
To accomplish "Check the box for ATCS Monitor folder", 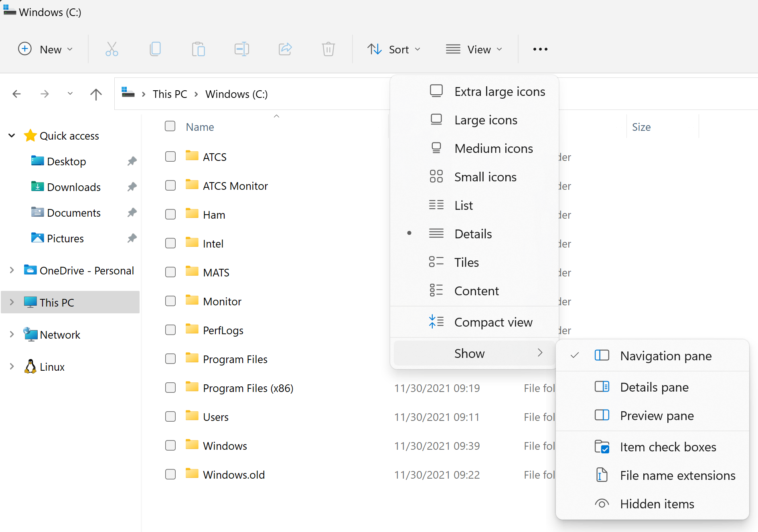I will (x=170, y=185).
